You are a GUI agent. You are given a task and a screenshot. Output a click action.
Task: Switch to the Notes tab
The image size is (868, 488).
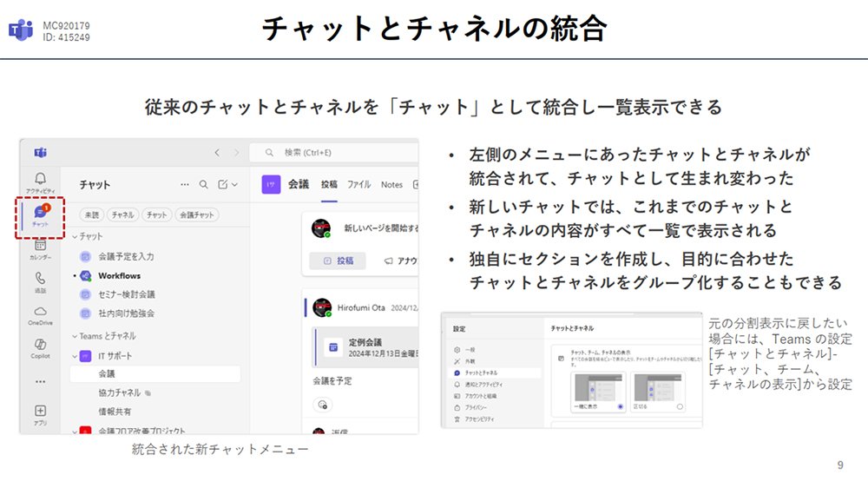point(391,184)
